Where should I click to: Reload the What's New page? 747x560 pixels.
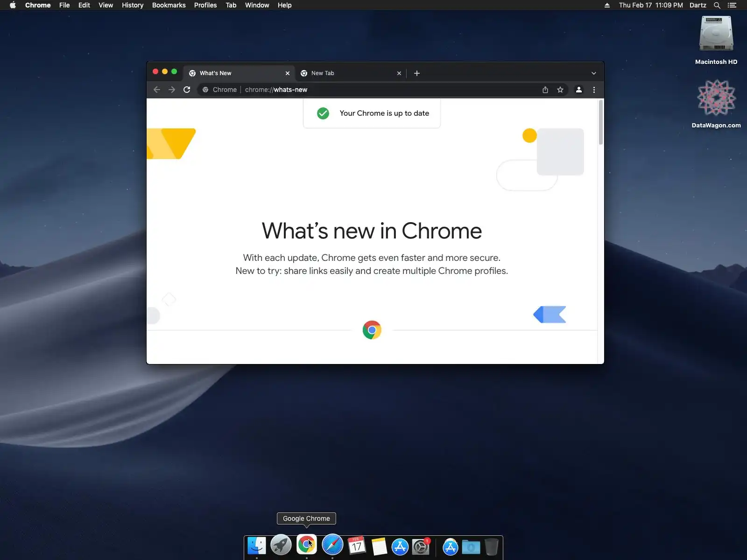[x=187, y=90]
